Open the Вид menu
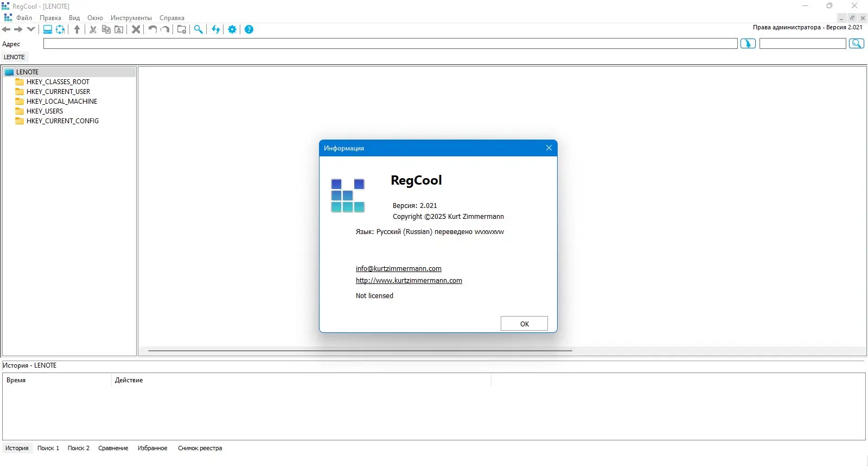 74,18
